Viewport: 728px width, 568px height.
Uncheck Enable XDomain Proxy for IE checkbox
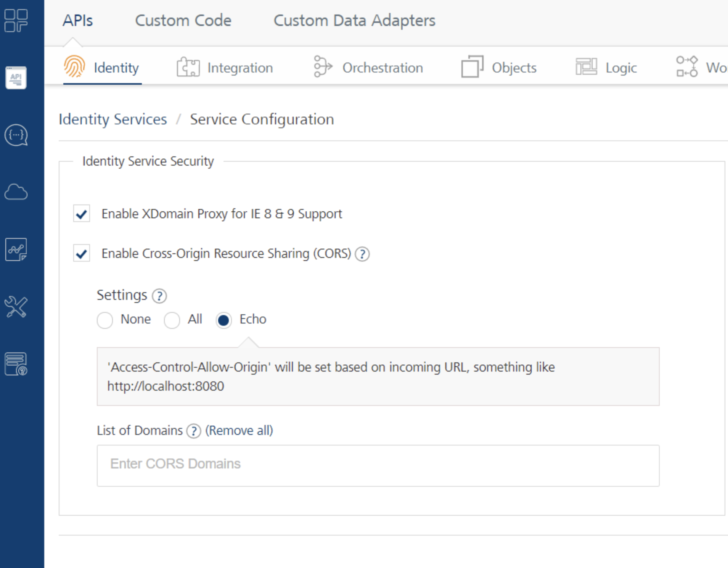click(82, 214)
